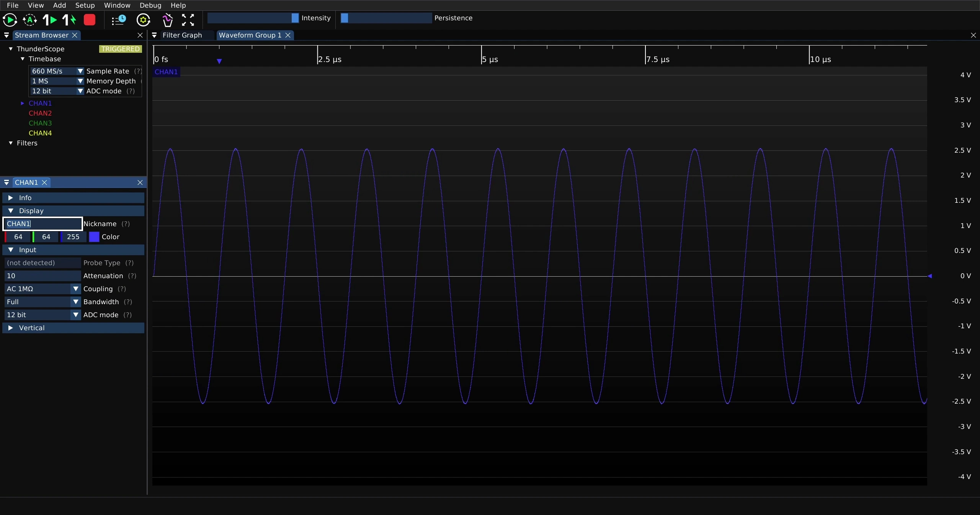The height and width of the screenshot is (515, 980).
Task: Open the Sample Rate dropdown
Action: 57,71
